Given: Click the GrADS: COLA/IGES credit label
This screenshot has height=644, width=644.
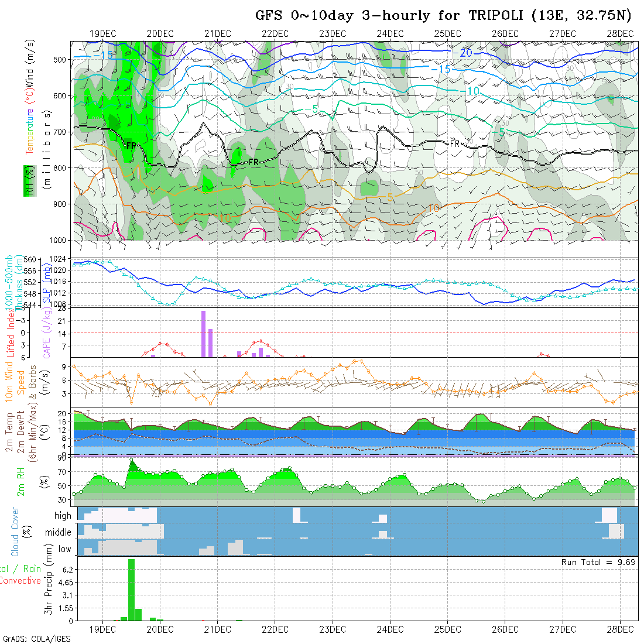Looking at the screenshot, I should [36, 639].
